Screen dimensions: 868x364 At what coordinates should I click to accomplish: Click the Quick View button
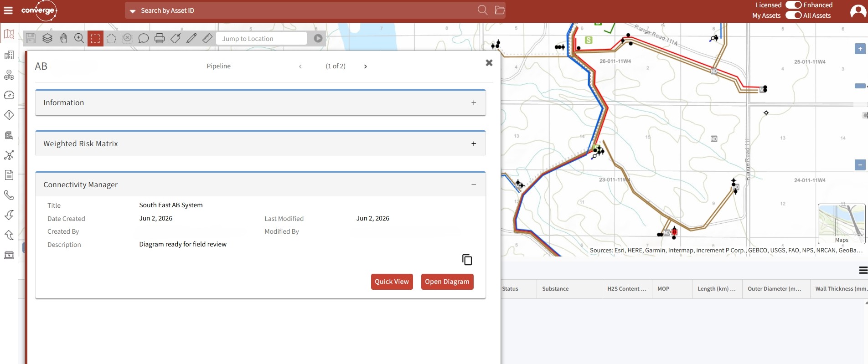pyautogui.click(x=392, y=282)
